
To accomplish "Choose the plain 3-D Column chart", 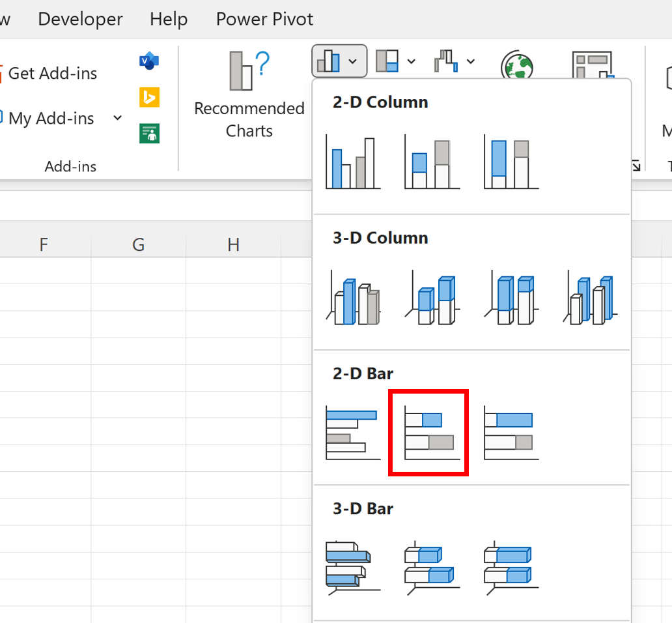I will pyautogui.click(x=590, y=298).
